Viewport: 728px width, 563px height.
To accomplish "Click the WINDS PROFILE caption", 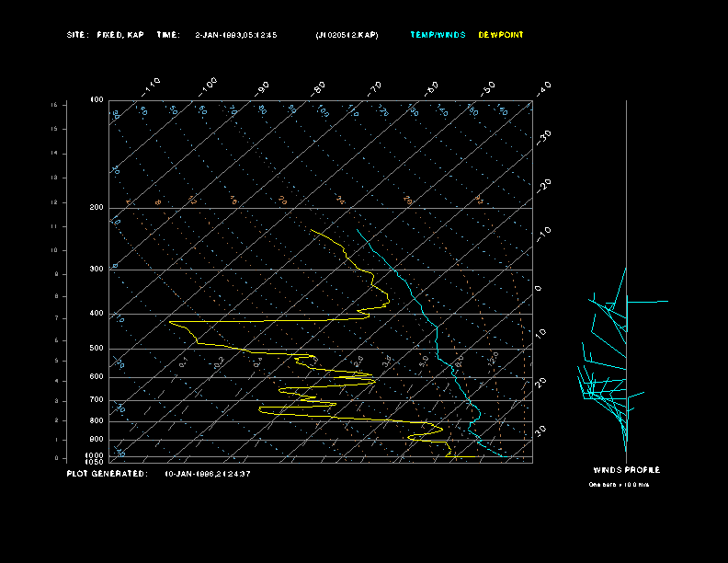I will click(x=626, y=470).
